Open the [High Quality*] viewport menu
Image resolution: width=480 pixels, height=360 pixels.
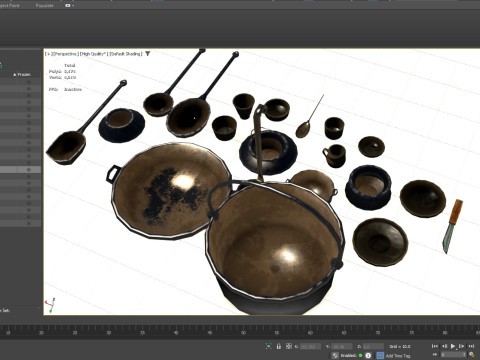tap(94, 54)
